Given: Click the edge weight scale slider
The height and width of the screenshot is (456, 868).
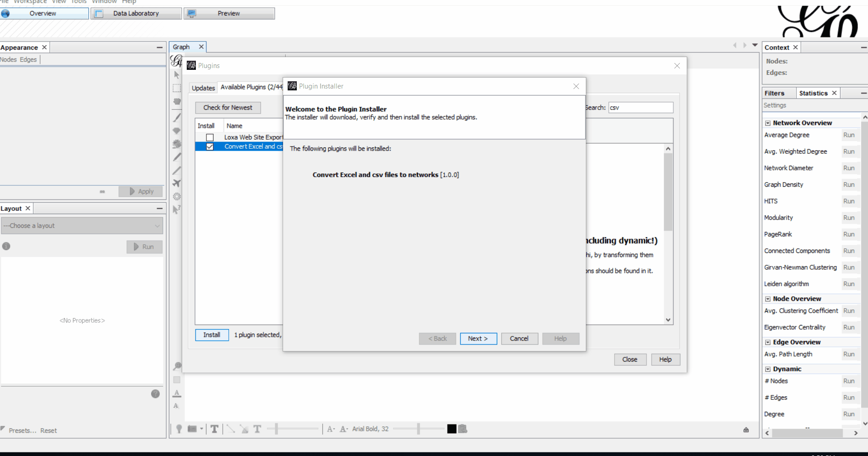Looking at the screenshot, I should [293, 429].
